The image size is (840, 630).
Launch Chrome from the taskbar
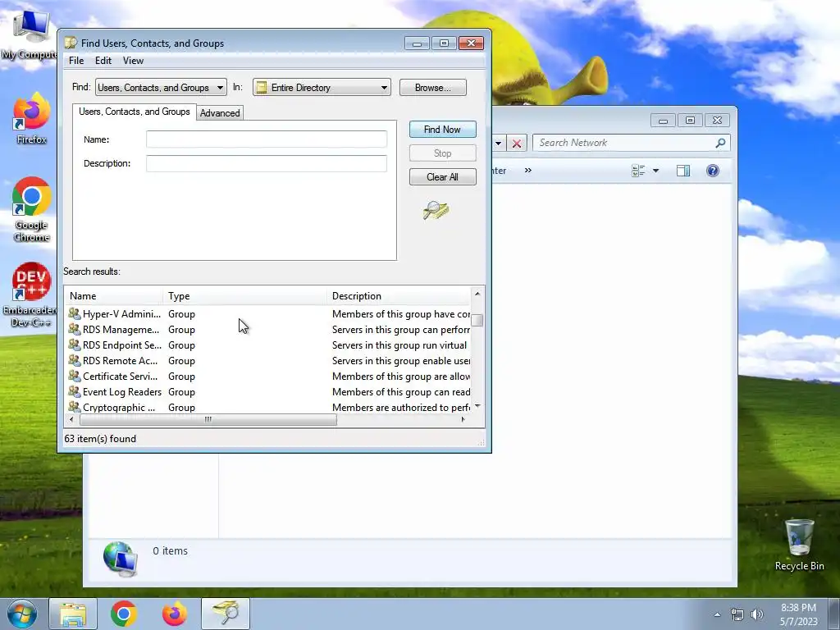coord(124,614)
